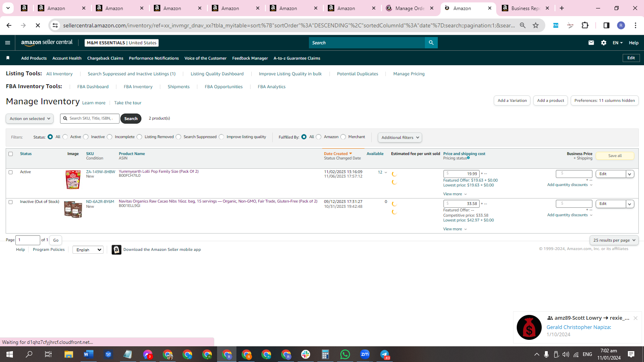Click the bookmark icon beside Add Products
Image resolution: width=644 pixels, height=362 pixels.
[8, 58]
